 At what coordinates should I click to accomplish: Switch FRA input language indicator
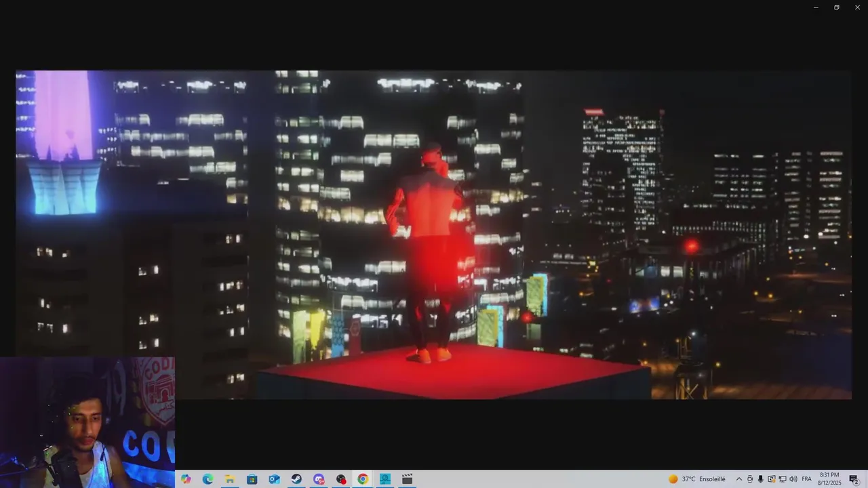[x=806, y=479]
